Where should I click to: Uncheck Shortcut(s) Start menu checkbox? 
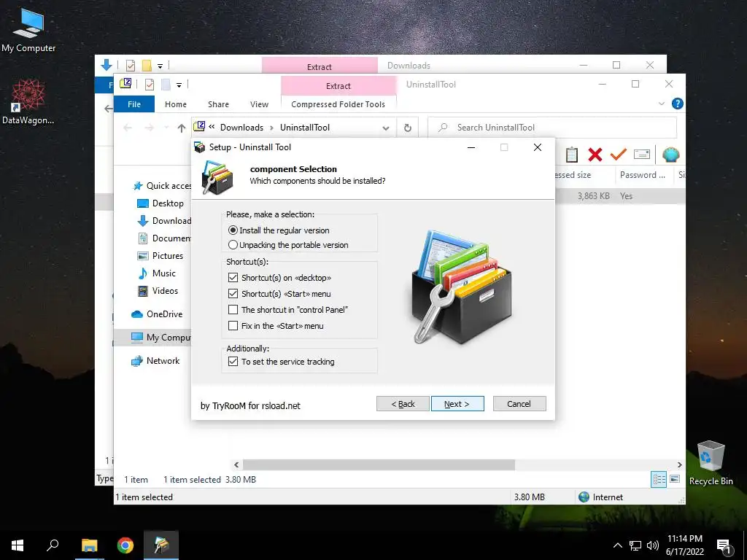tap(233, 294)
